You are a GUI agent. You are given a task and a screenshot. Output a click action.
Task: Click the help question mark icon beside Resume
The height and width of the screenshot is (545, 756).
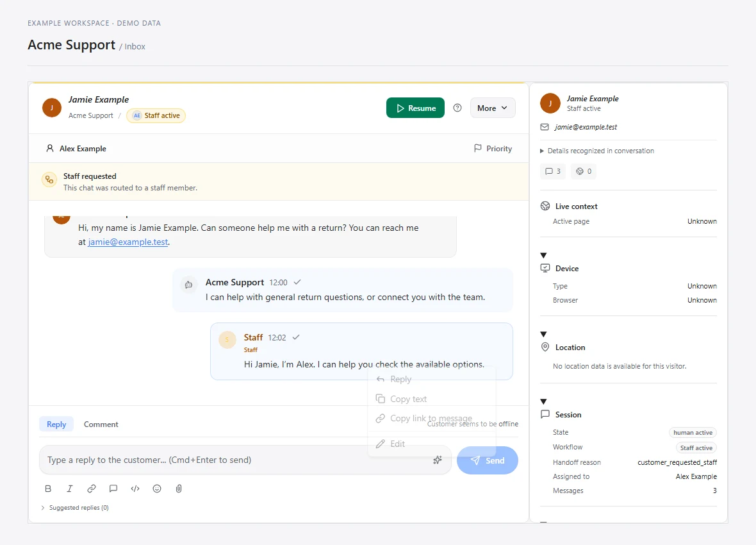click(457, 108)
